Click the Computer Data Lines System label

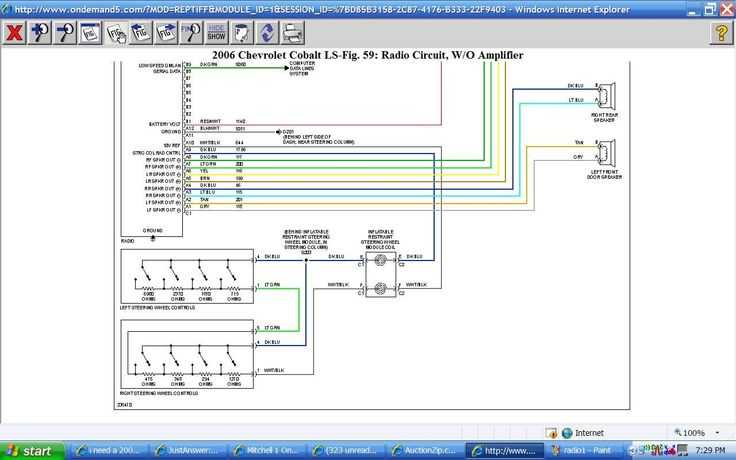(x=302, y=69)
